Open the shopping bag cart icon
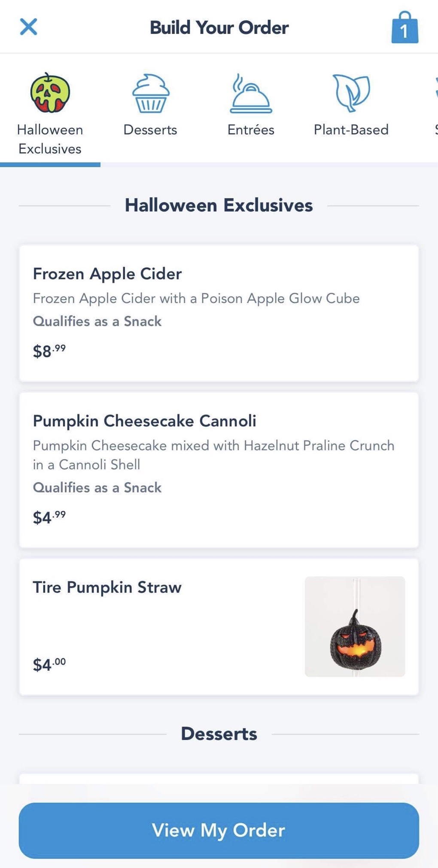 (405, 28)
